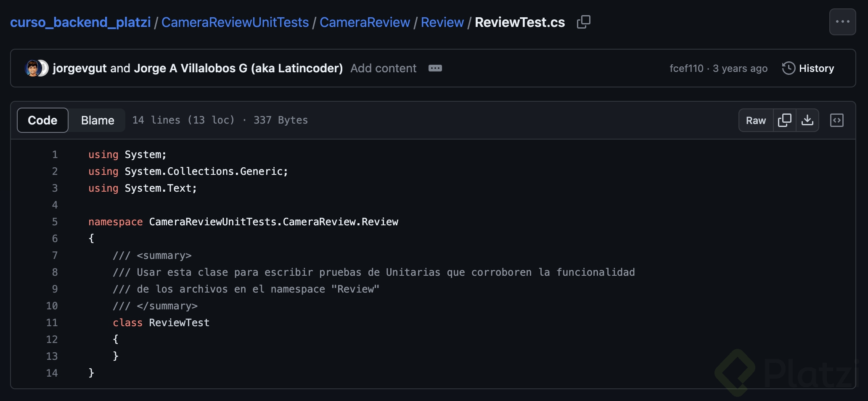Switch to the Code tab
Viewport: 868px width, 401px height.
42,120
